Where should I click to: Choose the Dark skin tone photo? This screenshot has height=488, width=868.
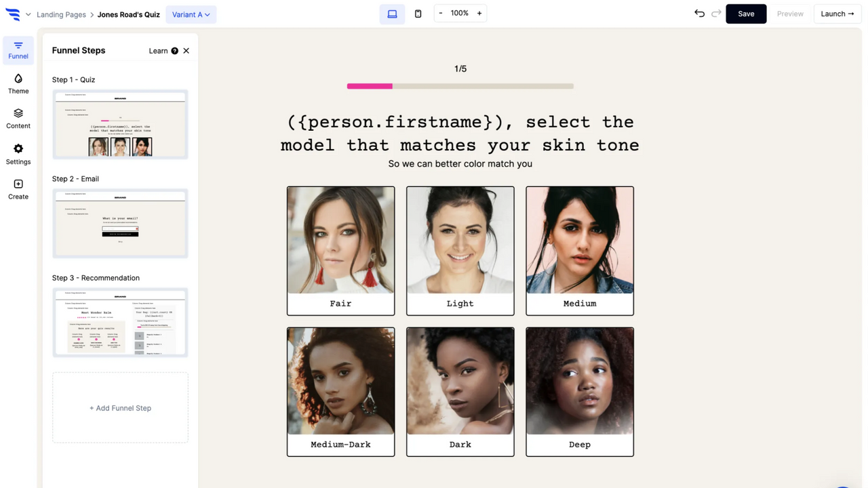pos(460,381)
